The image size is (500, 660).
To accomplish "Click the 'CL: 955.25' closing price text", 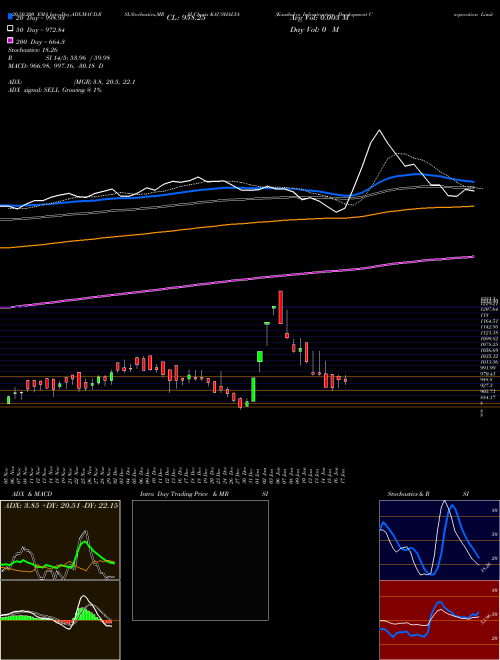I will click(186, 18).
